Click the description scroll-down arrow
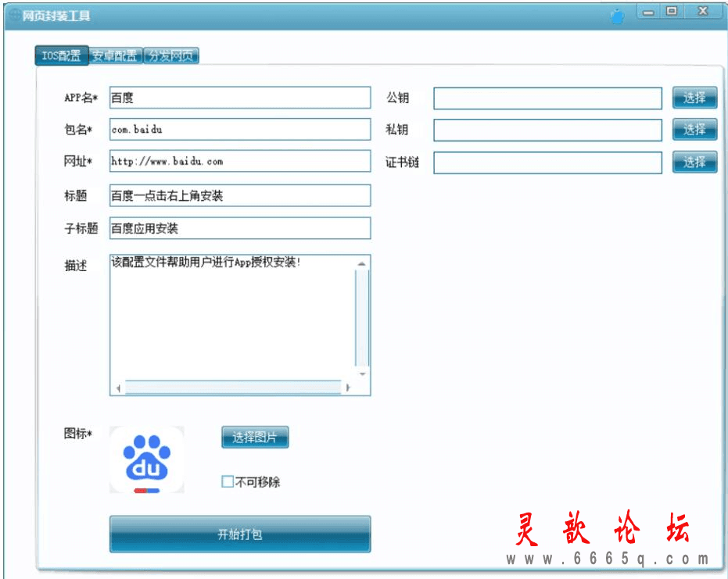Viewport: 728px width, 579px height. pos(362,373)
